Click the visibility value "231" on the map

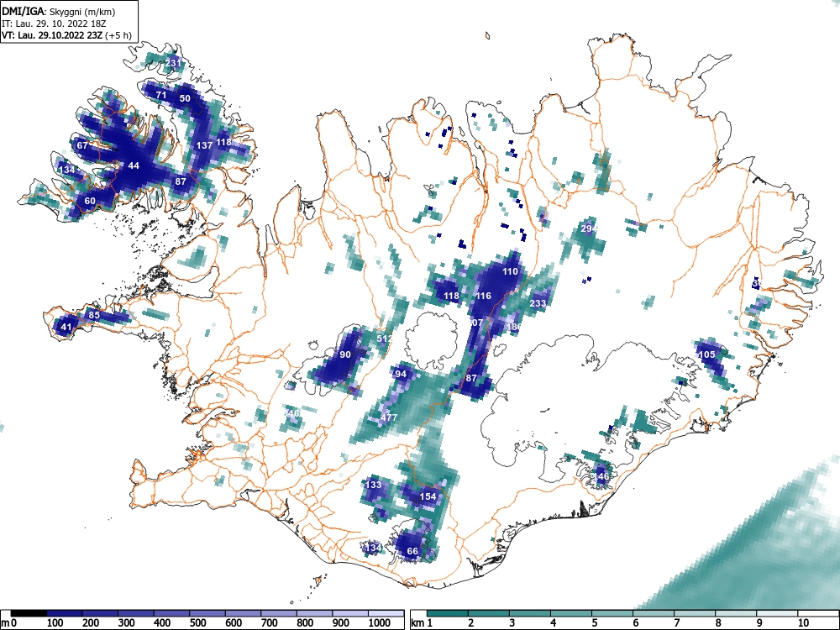click(x=173, y=63)
